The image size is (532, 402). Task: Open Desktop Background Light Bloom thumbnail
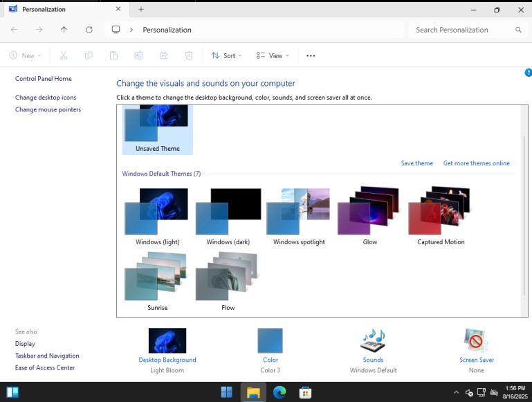167,340
